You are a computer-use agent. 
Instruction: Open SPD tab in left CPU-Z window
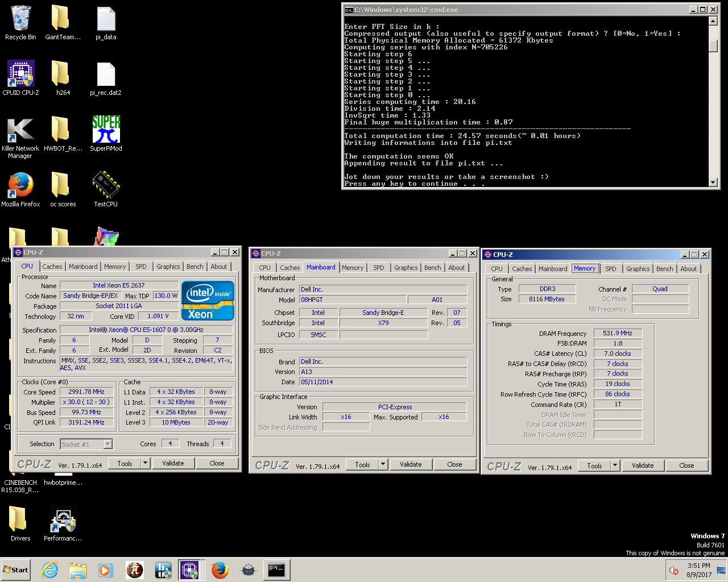coord(141,267)
